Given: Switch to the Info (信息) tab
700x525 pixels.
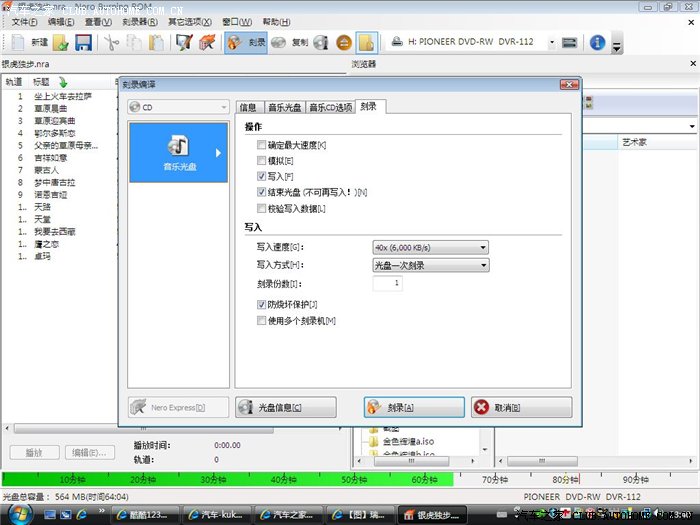Looking at the screenshot, I should [x=248, y=107].
